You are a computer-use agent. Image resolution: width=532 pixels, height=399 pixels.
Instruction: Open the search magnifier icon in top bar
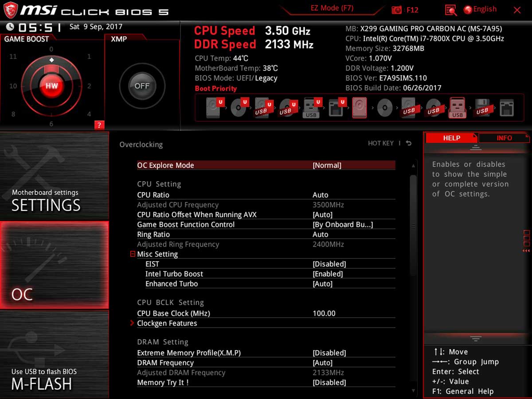(x=451, y=10)
